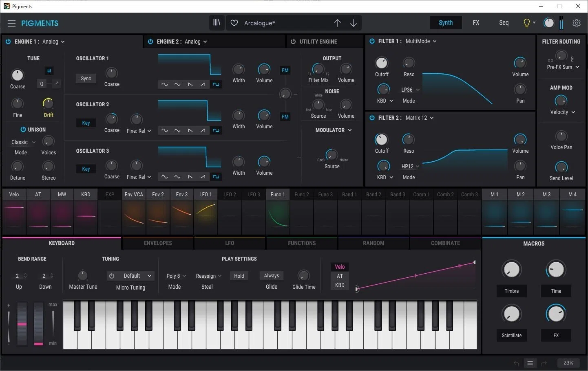Click Filter 1 Cutoff knob

coord(381,63)
